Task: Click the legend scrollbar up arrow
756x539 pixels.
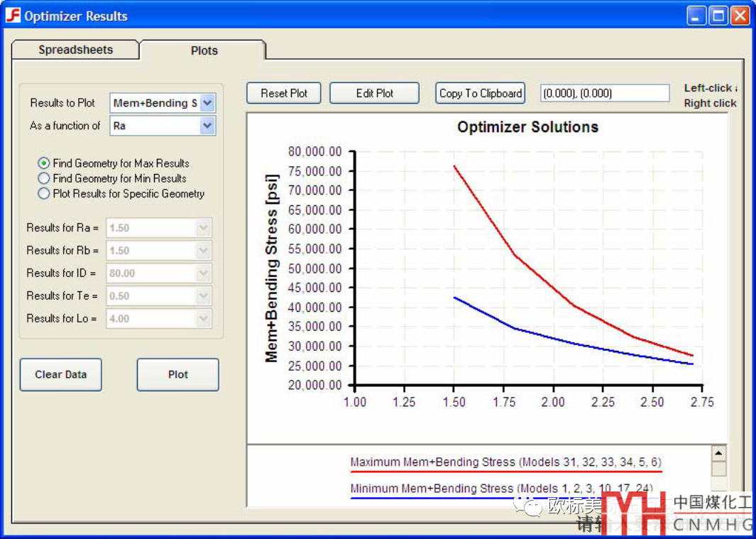Action: [x=718, y=453]
